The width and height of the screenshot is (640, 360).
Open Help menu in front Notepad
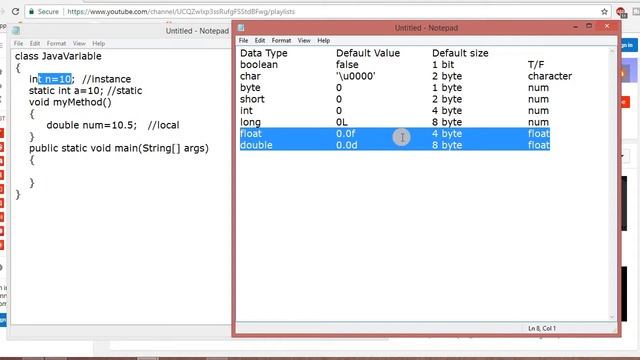point(323,40)
